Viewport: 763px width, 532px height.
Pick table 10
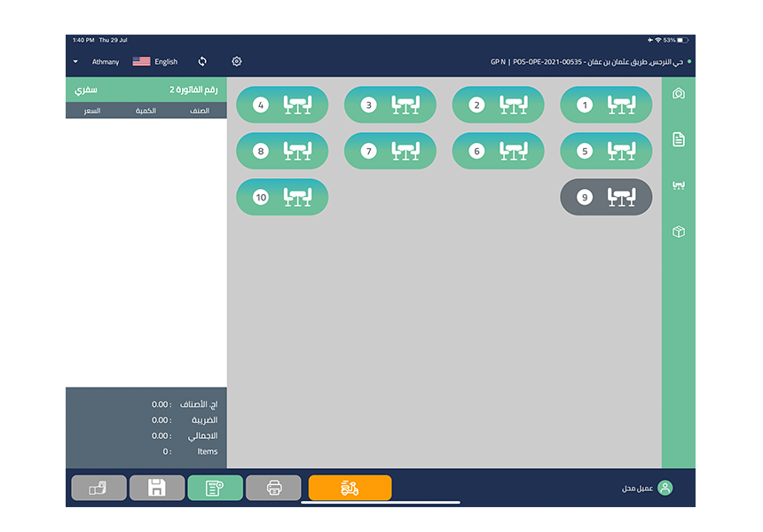click(282, 197)
